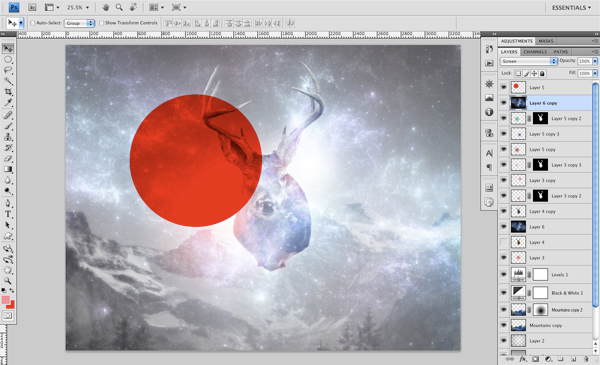600x365 pixels.
Task: Select the Layers tab
Action: tap(509, 52)
